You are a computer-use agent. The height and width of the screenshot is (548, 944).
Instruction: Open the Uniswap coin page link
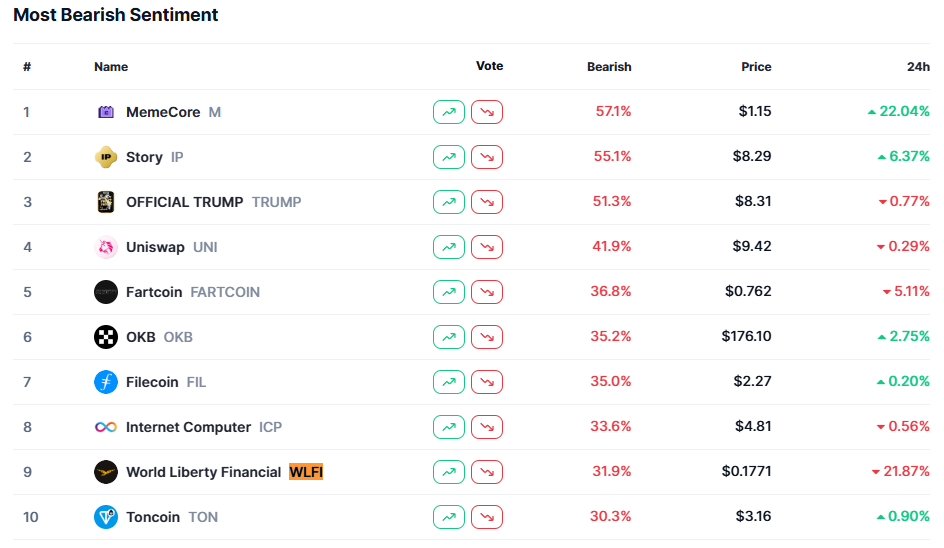coord(155,247)
